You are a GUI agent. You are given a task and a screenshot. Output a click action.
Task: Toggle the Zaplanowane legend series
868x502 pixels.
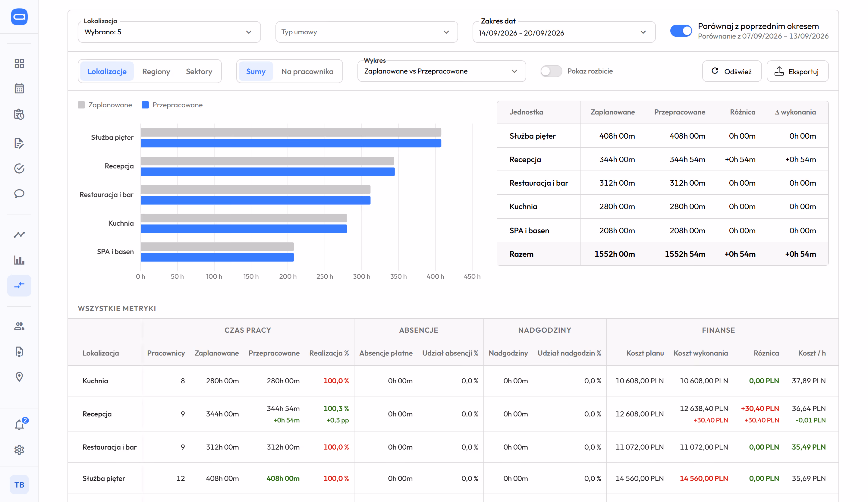click(x=105, y=105)
